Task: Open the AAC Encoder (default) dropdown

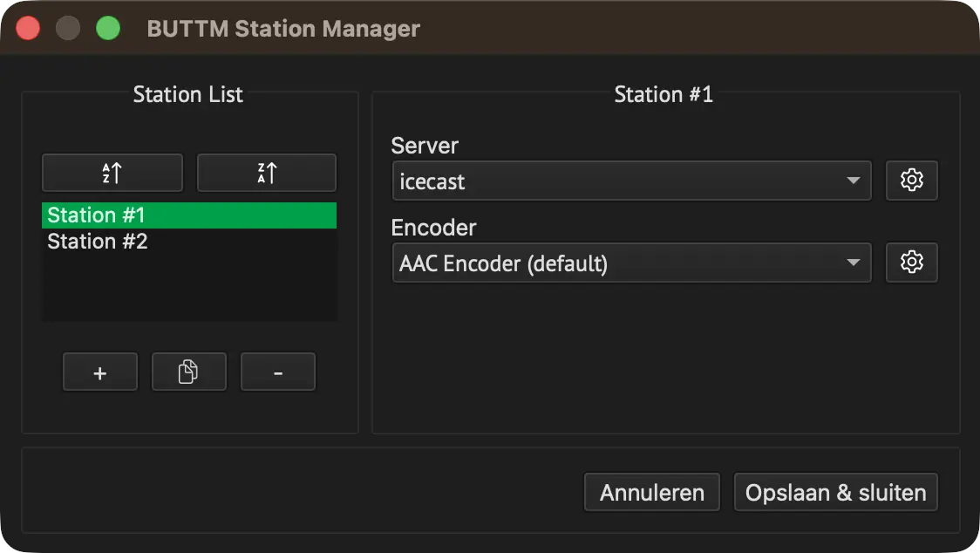Action: [631, 263]
